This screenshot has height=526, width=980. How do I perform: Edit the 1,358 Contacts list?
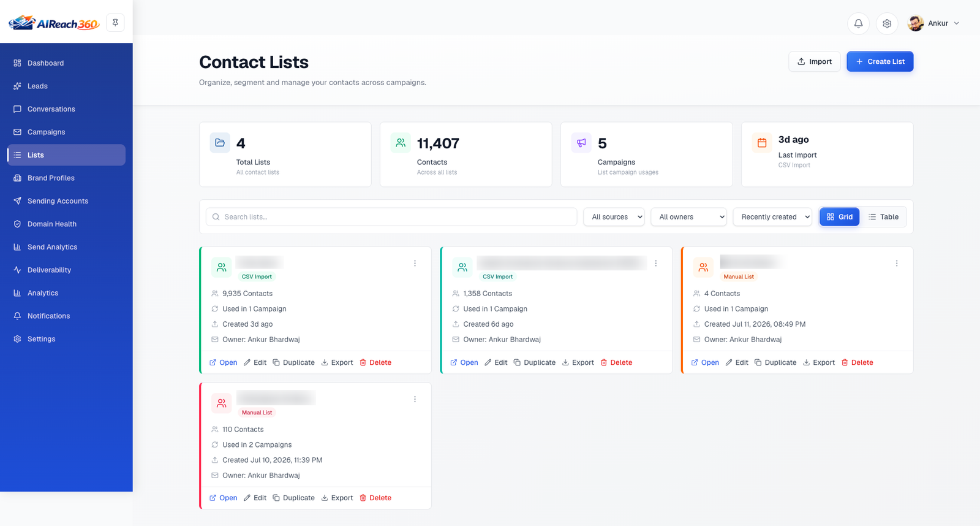point(496,362)
